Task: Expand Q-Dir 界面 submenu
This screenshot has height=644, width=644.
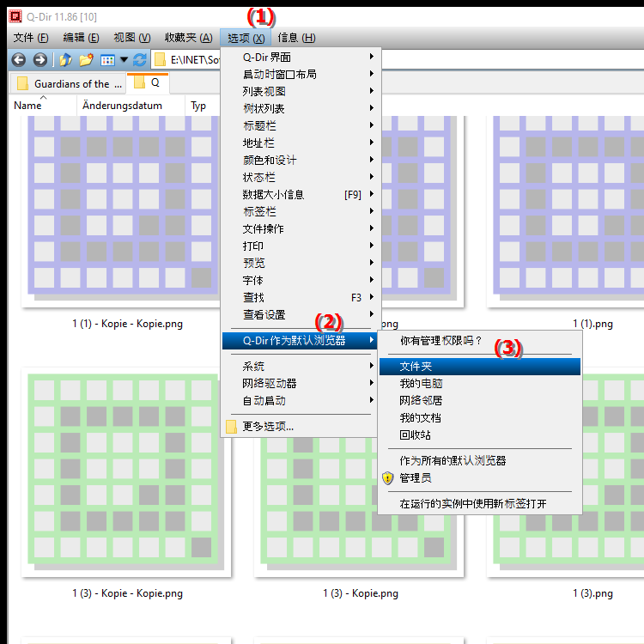Action: coord(301,57)
